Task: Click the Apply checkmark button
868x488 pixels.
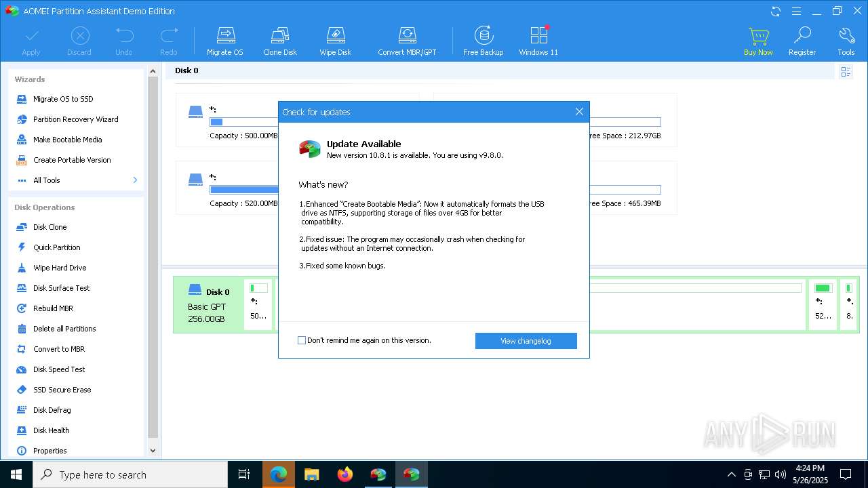Action: 31,41
